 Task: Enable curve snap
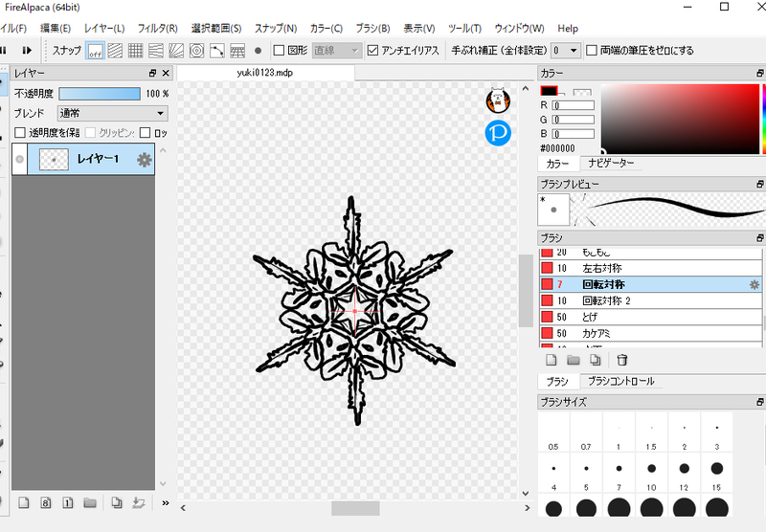[x=217, y=51]
